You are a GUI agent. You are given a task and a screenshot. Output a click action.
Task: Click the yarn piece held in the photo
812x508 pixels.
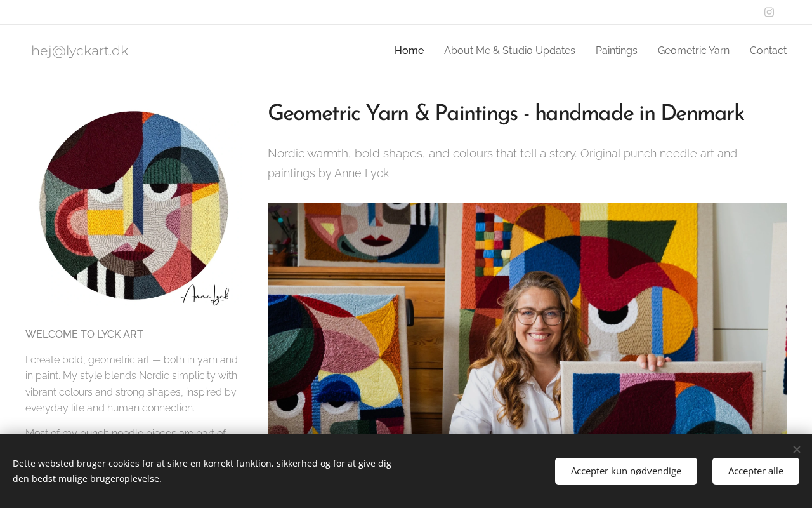pyautogui.click(x=672, y=400)
